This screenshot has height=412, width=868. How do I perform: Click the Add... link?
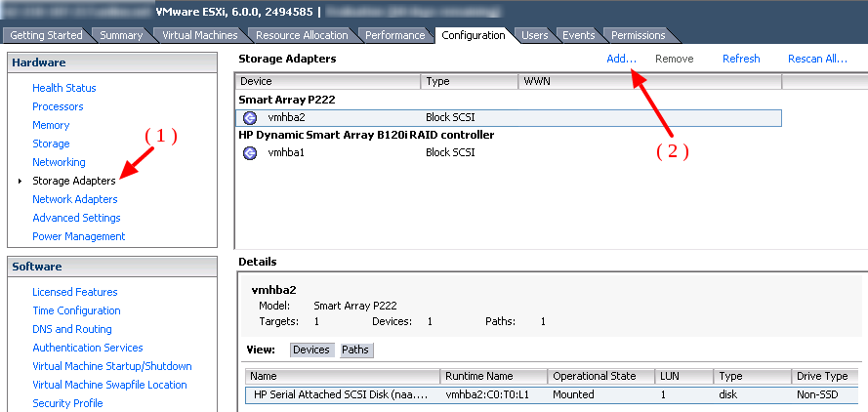[x=621, y=59]
